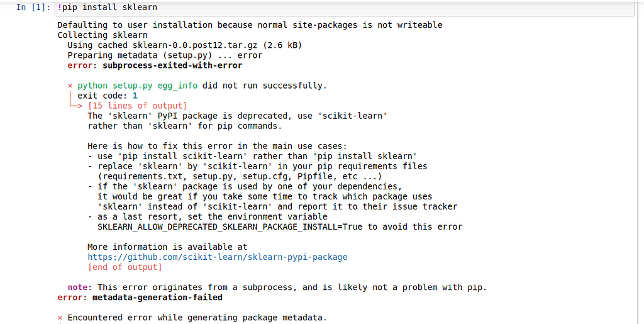644x324 pixels.
Task: Click the '[15 lines of output]' text
Action: click(137, 106)
